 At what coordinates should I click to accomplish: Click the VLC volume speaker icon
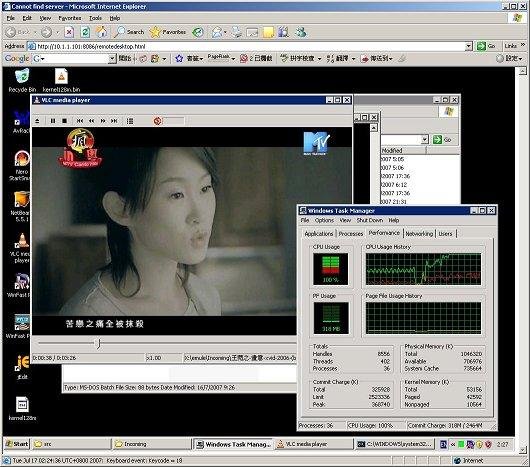[x=157, y=121]
